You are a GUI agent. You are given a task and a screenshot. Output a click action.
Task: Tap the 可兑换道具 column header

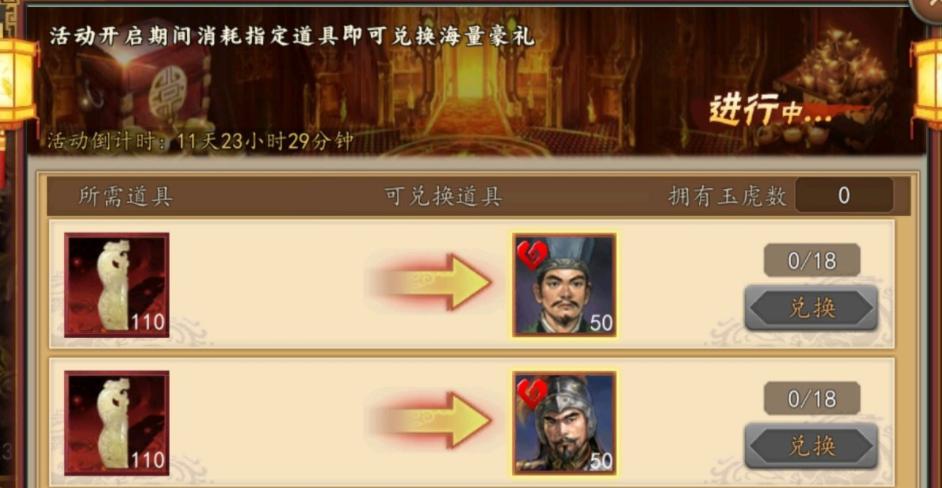(443, 197)
